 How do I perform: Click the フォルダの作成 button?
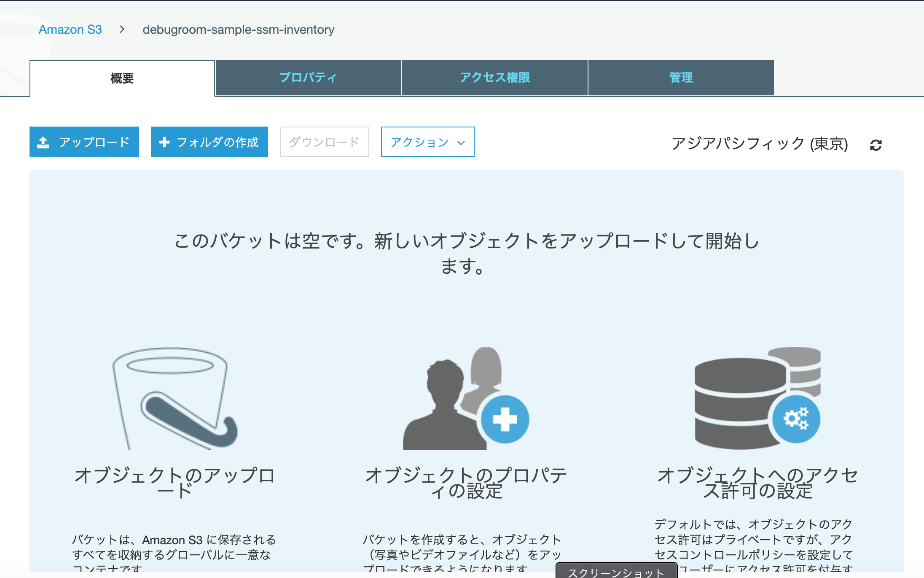pyautogui.click(x=210, y=142)
